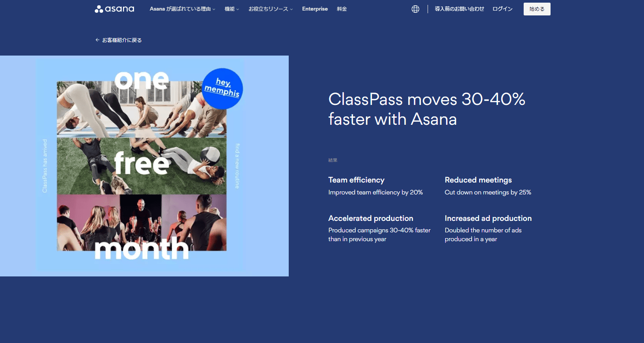Click 導入前のお問い合わせ link
The width and height of the screenshot is (644, 343).
459,9
